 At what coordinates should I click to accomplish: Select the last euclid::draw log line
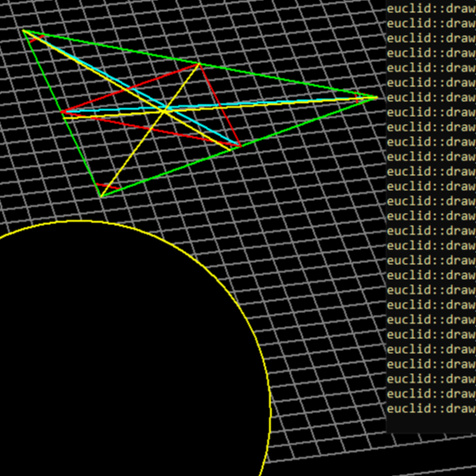coord(432,408)
